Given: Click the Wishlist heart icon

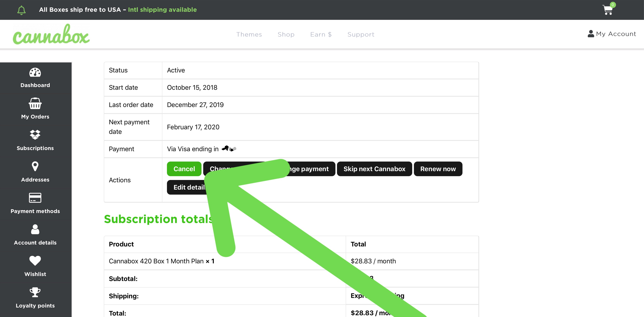Looking at the screenshot, I should (35, 261).
